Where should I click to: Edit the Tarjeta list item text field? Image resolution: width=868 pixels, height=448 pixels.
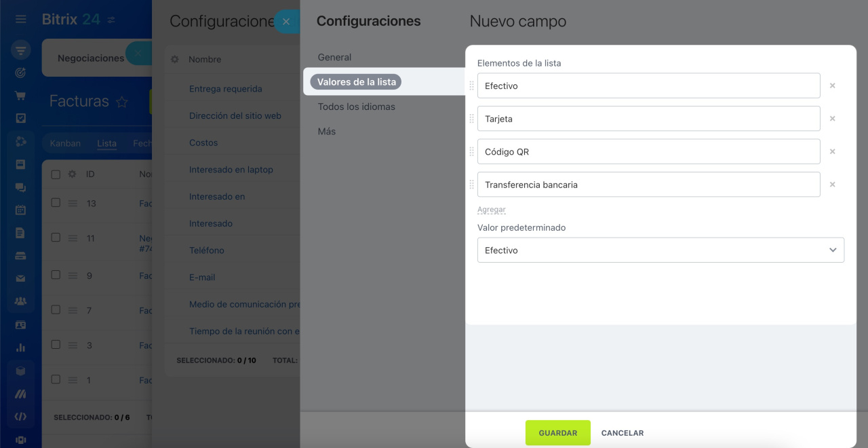point(649,119)
